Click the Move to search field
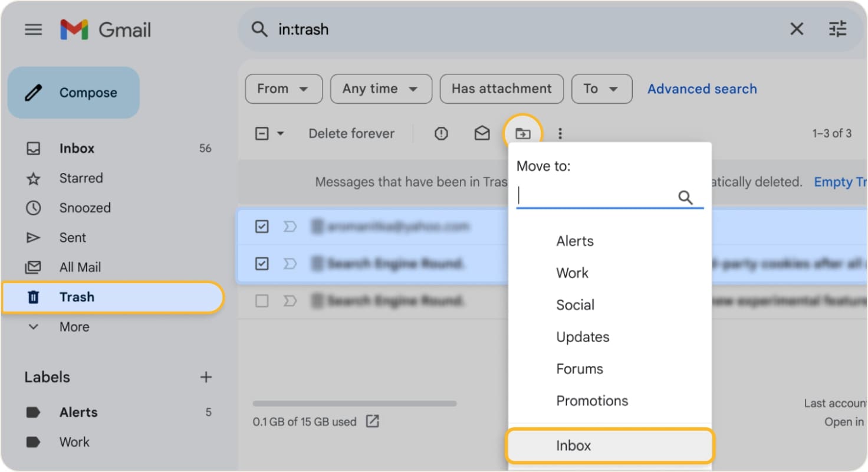Image resolution: width=868 pixels, height=472 pixels. point(596,196)
